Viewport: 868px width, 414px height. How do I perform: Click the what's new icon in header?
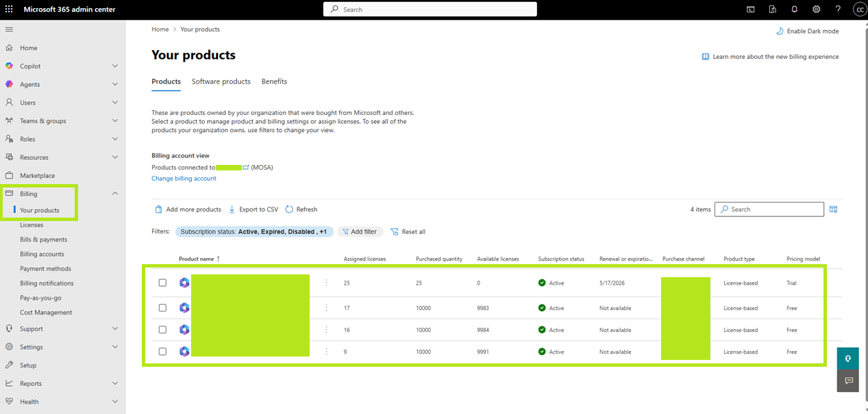click(x=773, y=10)
